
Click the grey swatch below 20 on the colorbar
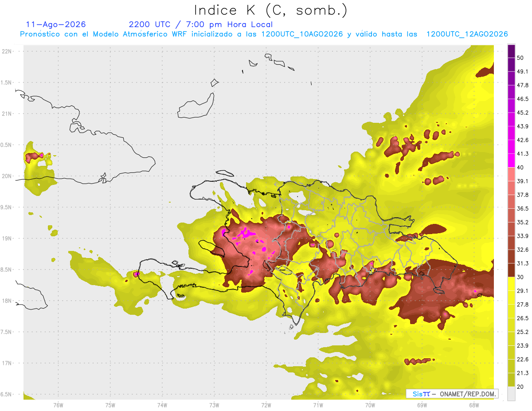(511, 393)
